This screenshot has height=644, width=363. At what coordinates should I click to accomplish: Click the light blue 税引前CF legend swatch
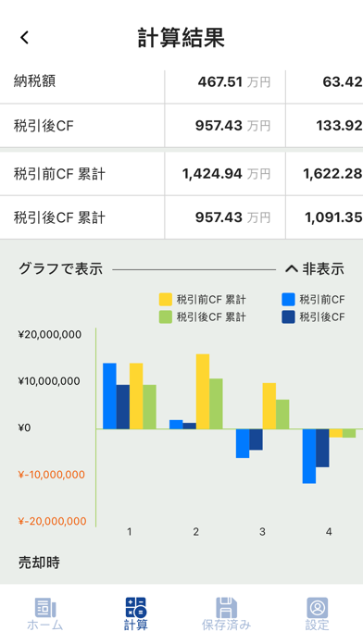point(288,300)
